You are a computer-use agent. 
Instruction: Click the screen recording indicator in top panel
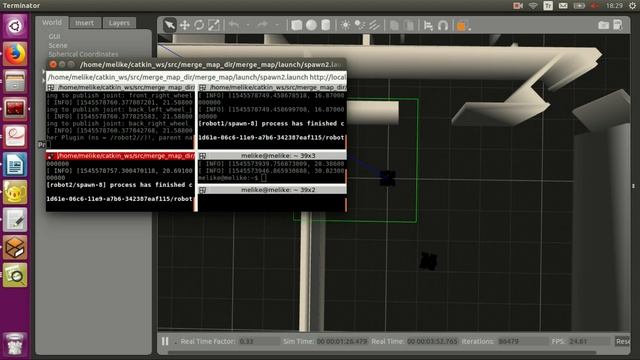tap(518, 6)
